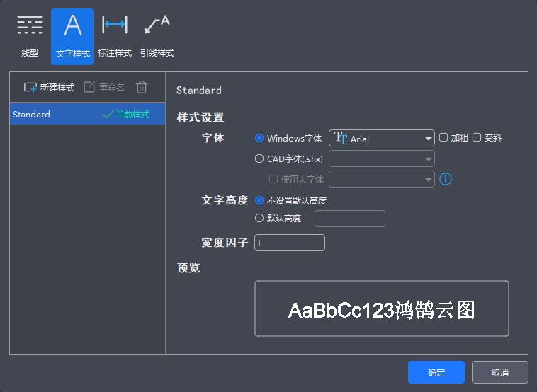The height and width of the screenshot is (392, 537).
Task: Choose the 默认高度 radio option
Action: point(259,218)
